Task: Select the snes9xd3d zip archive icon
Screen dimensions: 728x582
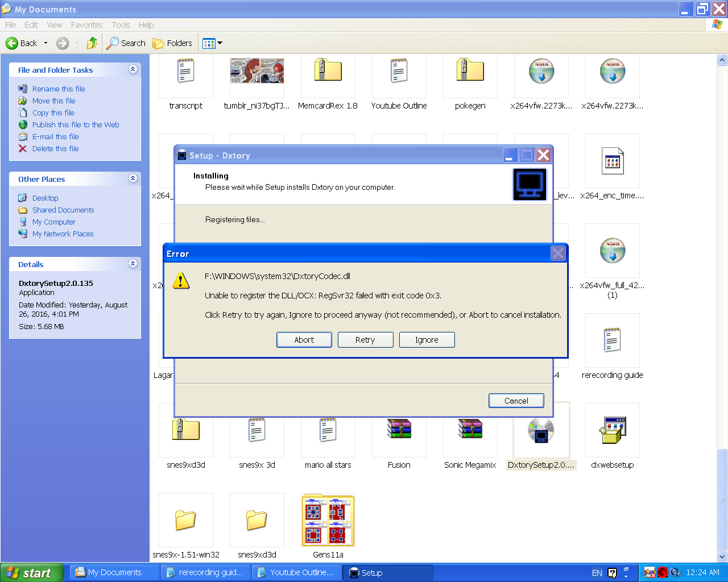Action: [x=186, y=430]
